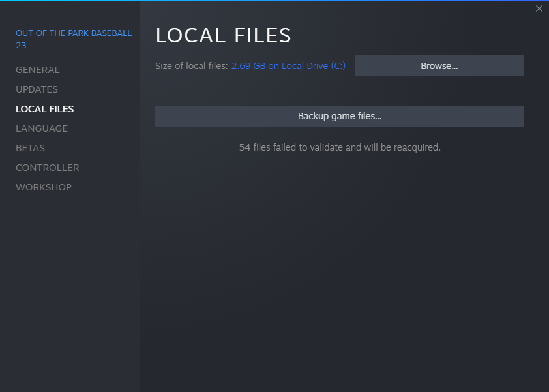Click the Out of the Park Baseball 23 title
Screen dimensions: 549x392
74,38
